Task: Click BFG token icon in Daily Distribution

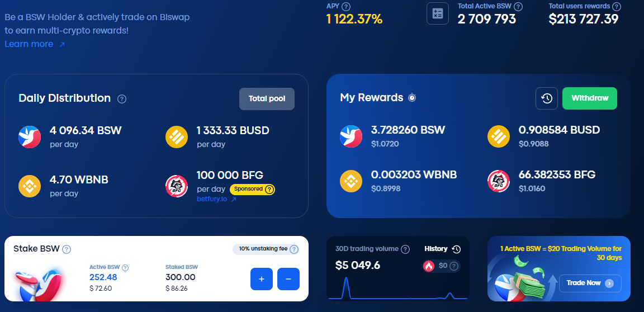Action: [x=177, y=186]
